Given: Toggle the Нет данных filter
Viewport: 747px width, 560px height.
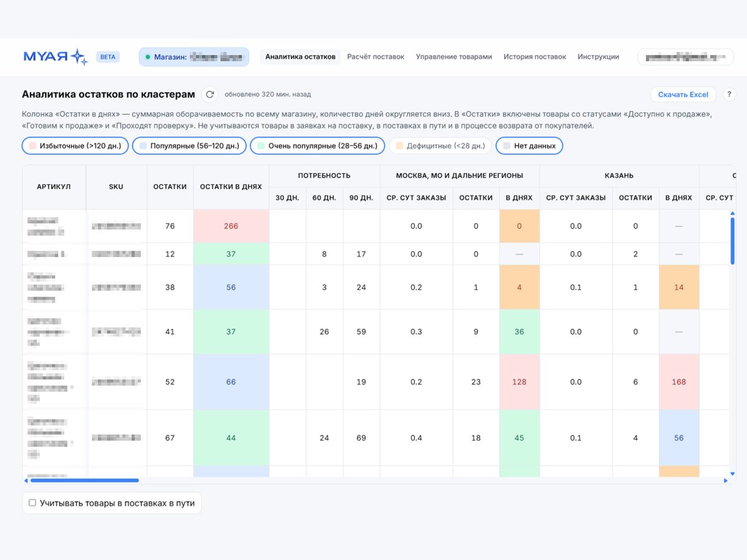Looking at the screenshot, I should pyautogui.click(x=529, y=146).
